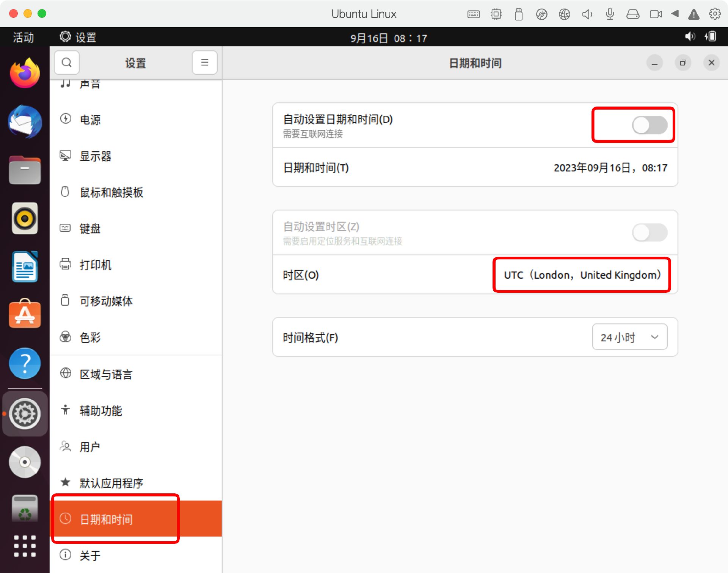
Task: Minimize the Settings window
Action: click(654, 63)
